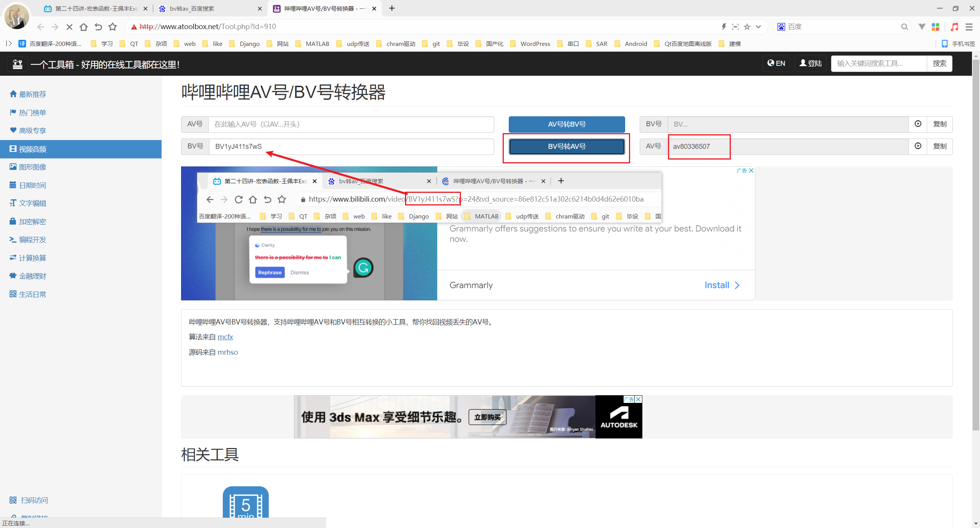Click the stop loading X icon
This screenshot has height=528, width=980.
click(x=69, y=27)
